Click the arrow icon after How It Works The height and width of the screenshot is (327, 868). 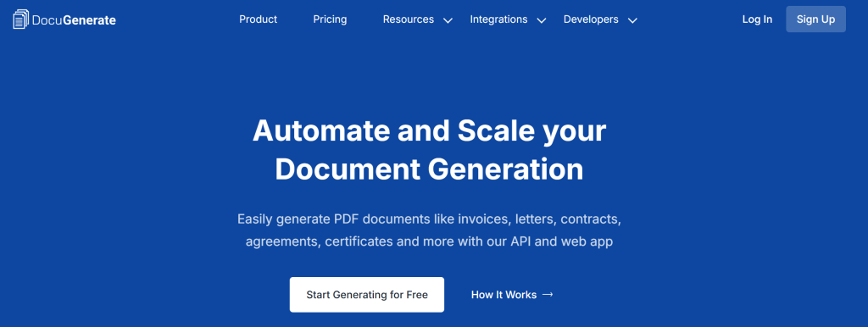point(548,295)
